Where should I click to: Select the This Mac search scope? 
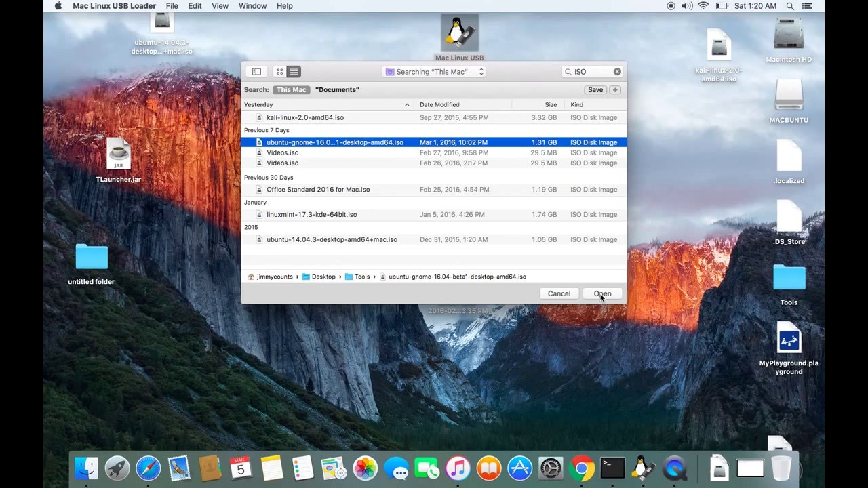[x=291, y=90]
